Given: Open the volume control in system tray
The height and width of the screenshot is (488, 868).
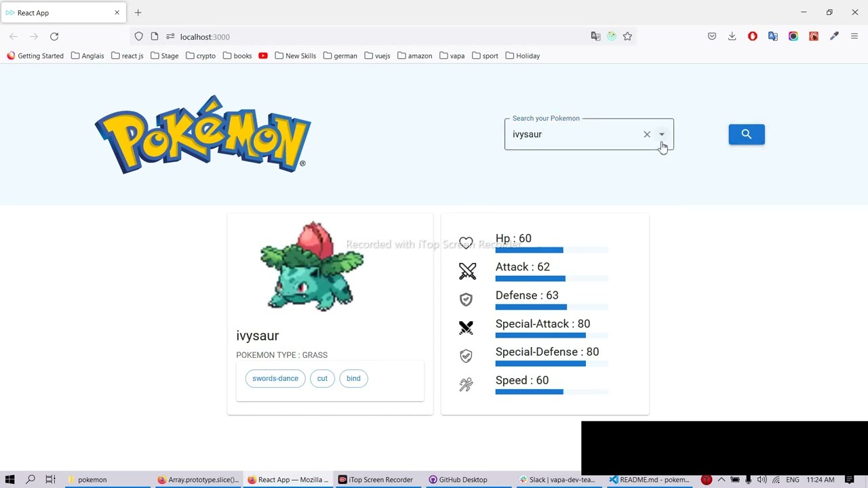Looking at the screenshot, I should 762,480.
